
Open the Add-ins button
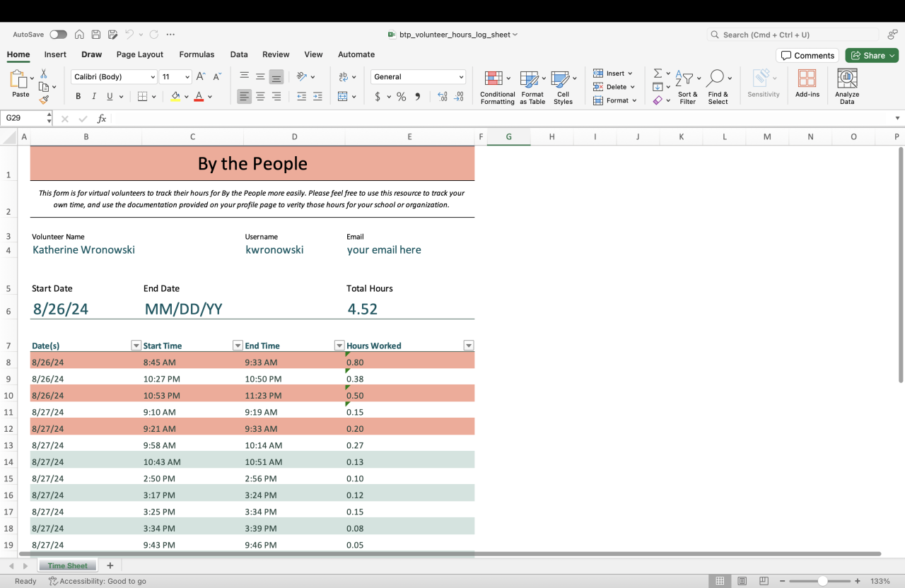(807, 78)
